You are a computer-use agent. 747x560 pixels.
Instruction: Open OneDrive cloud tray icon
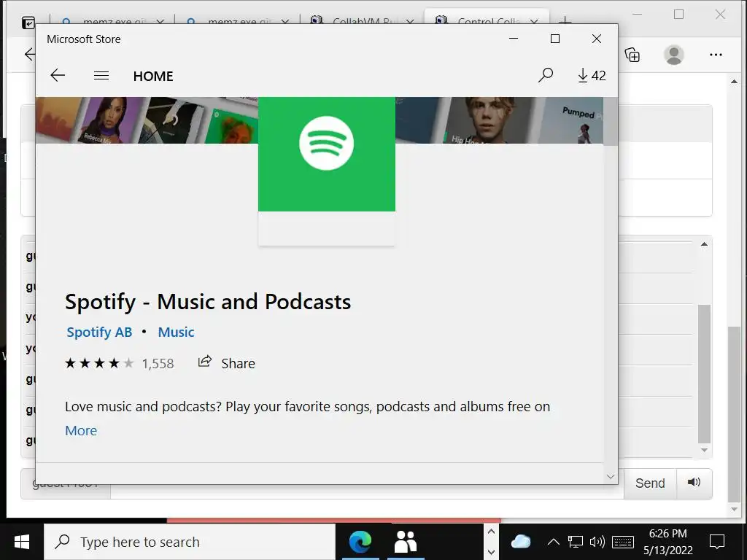[x=521, y=542]
